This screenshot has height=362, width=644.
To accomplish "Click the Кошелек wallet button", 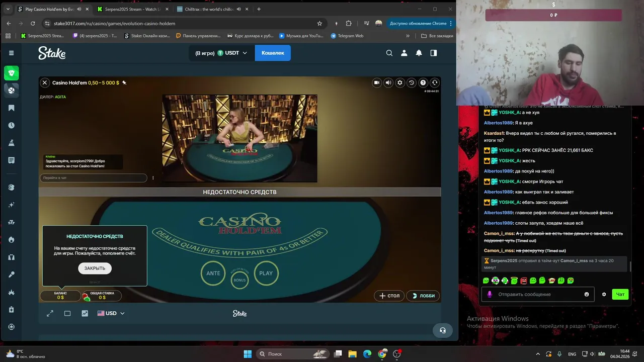I will (273, 53).
